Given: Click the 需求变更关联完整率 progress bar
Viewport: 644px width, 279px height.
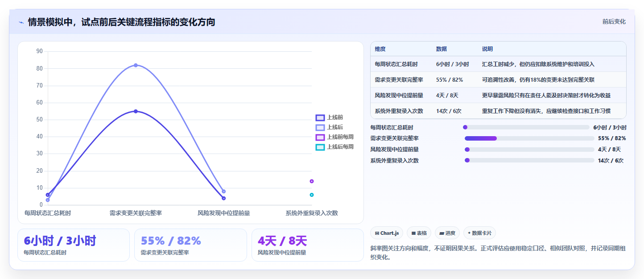Looking at the screenshot, I should (529, 138).
